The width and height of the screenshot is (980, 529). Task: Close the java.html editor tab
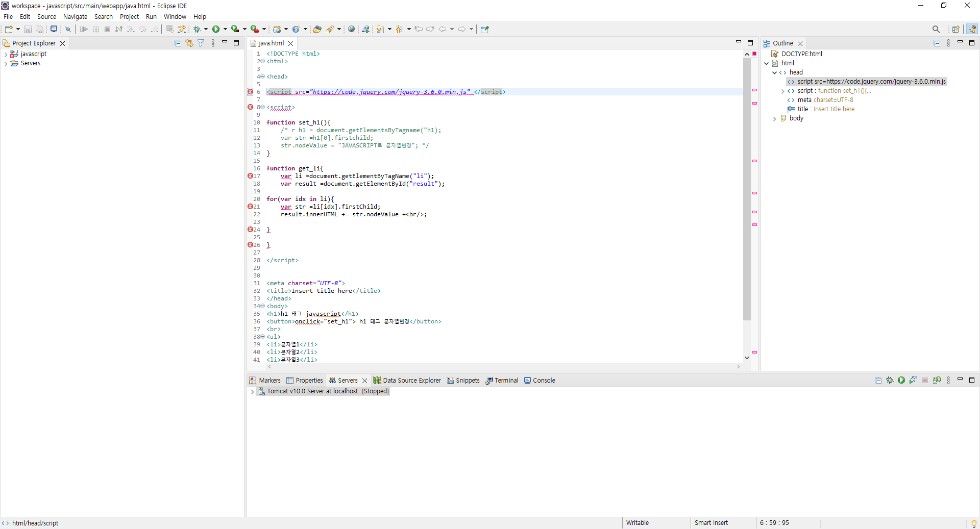tap(291, 43)
